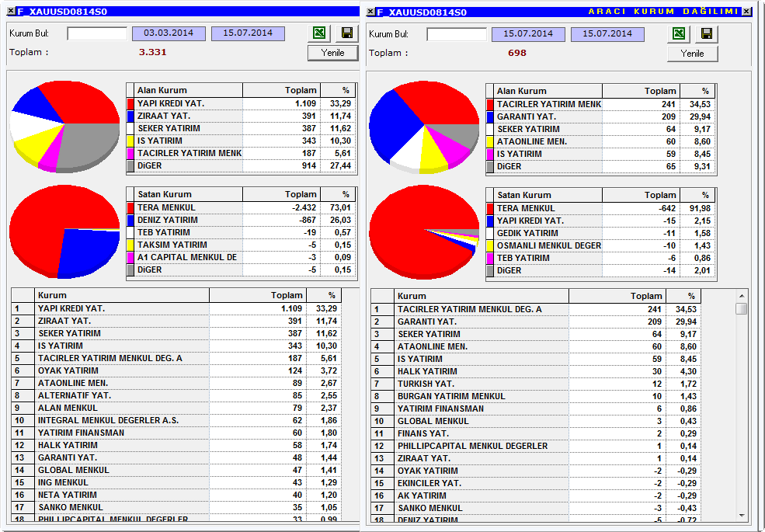Export right panel data to Excel
This screenshot has width=765, height=532.
[x=679, y=33]
